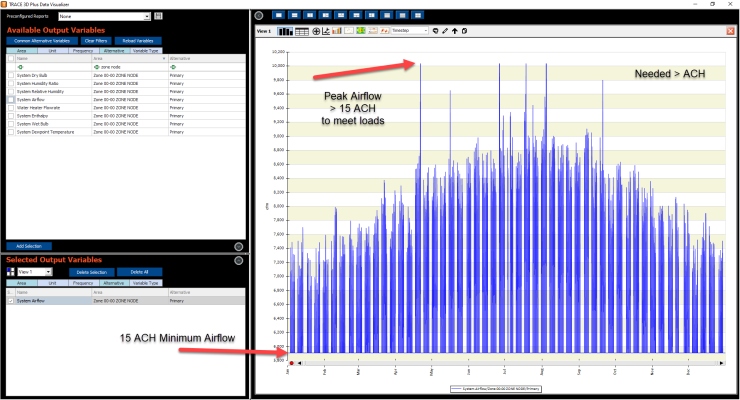The width and height of the screenshot is (740, 400).
Task: Switch to the table grid view icon
Action: pos(301,31)
